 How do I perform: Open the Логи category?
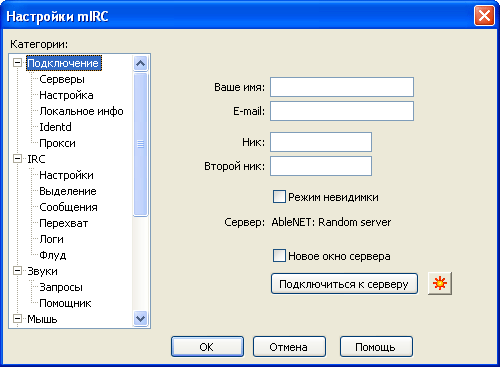coord(51,239)
